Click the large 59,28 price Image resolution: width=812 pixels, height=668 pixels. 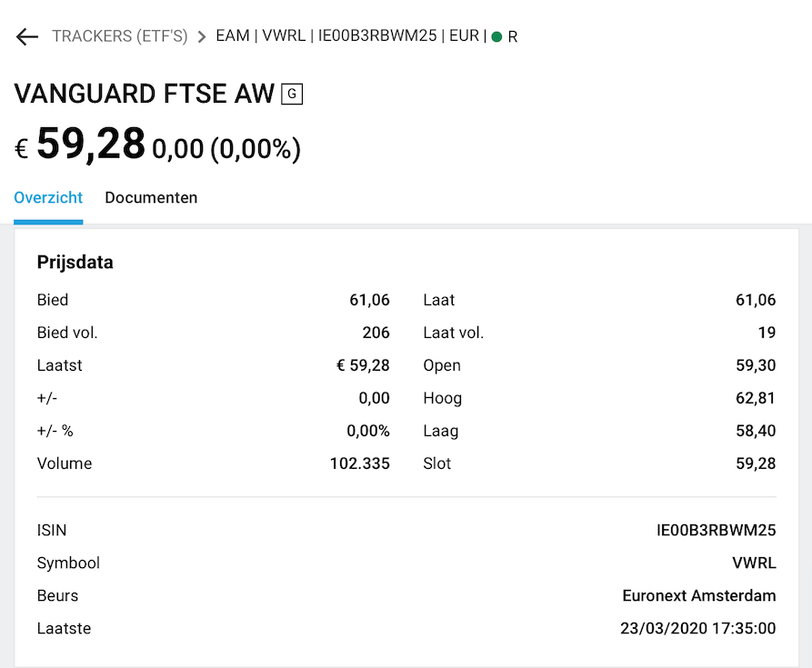pos(91,144)
